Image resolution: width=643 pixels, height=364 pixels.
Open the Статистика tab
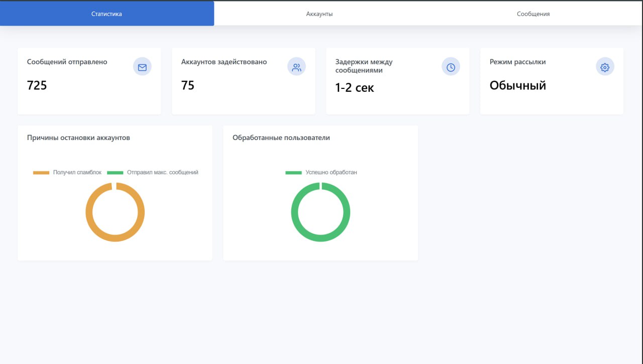point(106,14)
